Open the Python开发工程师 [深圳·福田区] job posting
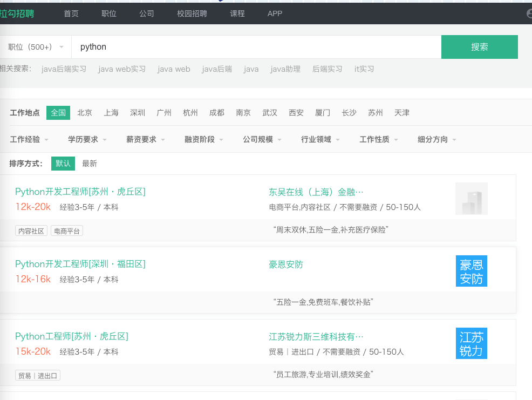This screenshot has height=400, width=532. (x=80, y=264)
